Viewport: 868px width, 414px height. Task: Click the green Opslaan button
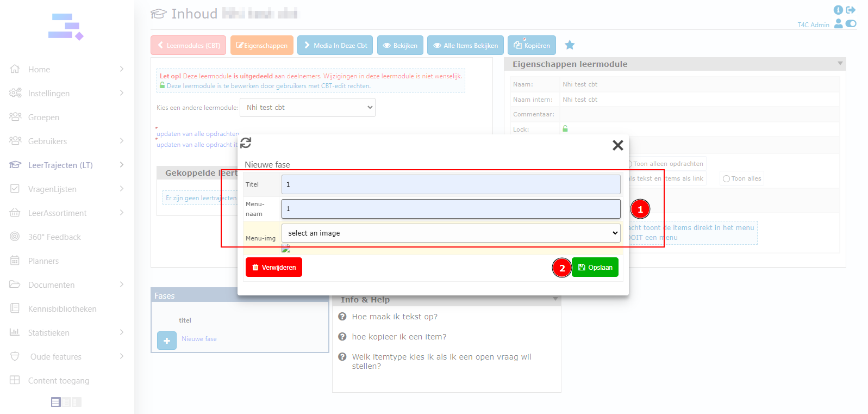coord(595,267)
